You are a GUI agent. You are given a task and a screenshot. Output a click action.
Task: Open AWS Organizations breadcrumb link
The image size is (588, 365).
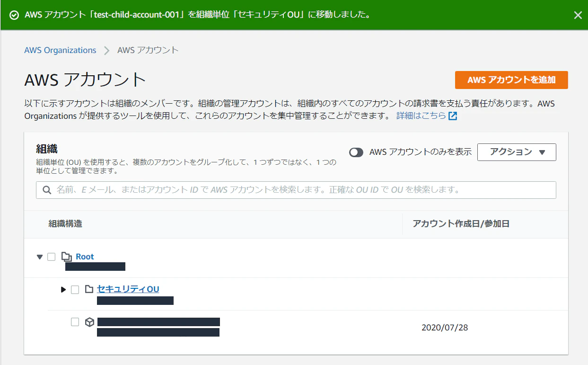[x=60, y=50]
